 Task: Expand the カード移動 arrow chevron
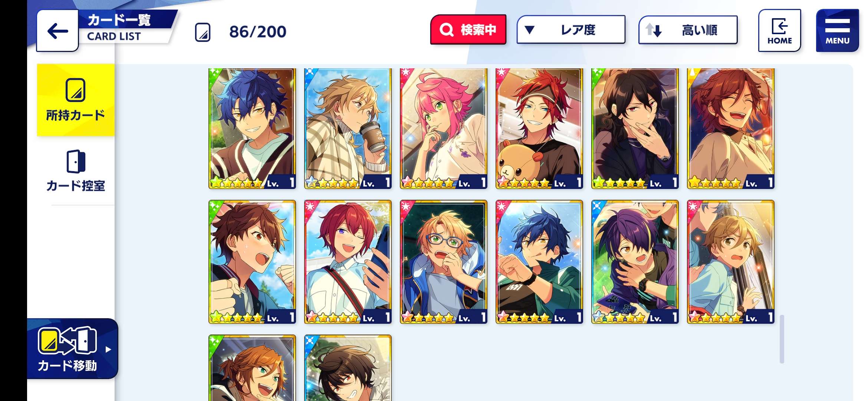coord(108,349)
